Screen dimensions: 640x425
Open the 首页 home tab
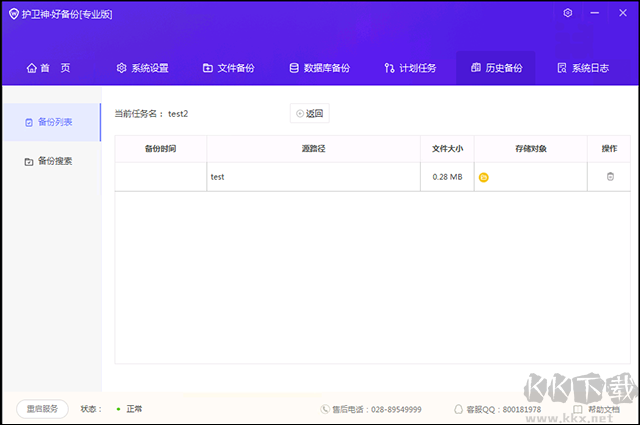click(x=48, y=68)
